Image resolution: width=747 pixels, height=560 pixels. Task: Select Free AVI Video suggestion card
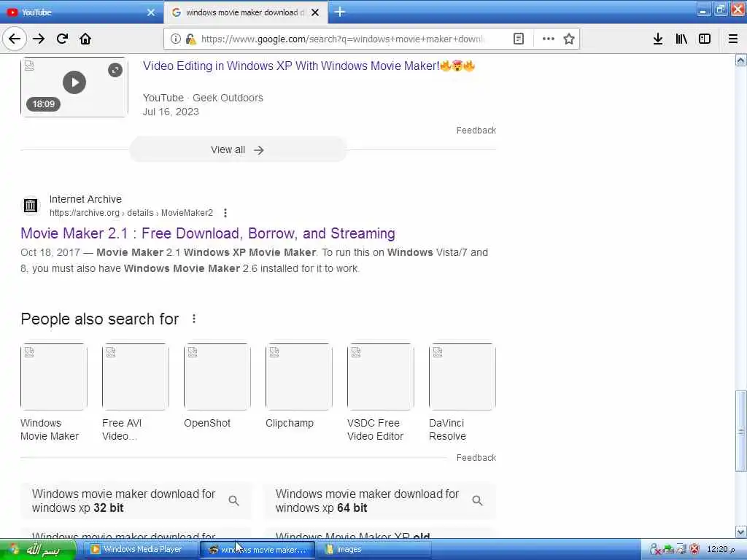(x=135, y=393)
